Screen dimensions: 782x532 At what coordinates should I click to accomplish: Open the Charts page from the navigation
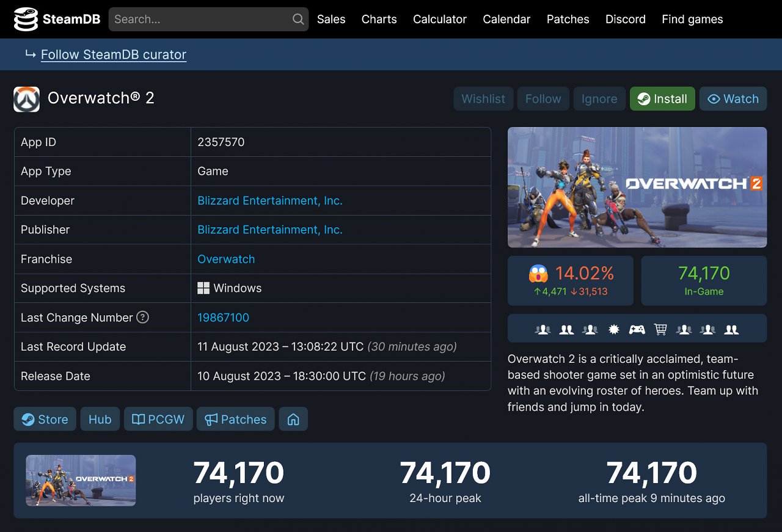[379, 19]
